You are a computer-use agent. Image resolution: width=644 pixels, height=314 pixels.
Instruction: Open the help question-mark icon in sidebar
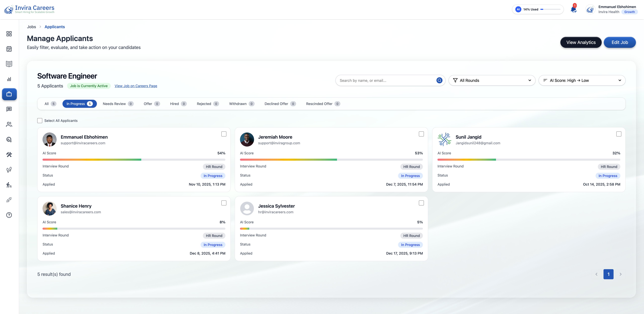(9, 215)
